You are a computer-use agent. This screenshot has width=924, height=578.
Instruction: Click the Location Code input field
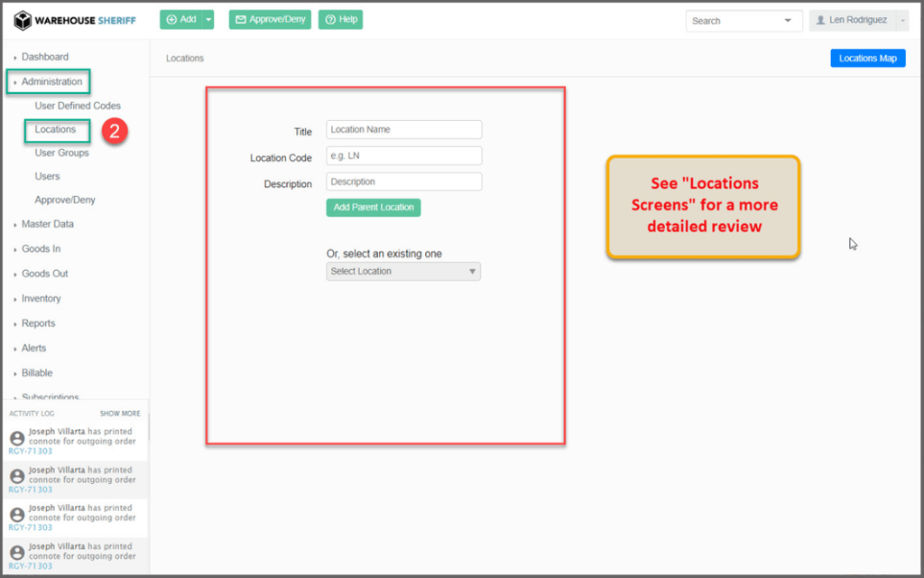click(x=403, y=155)
